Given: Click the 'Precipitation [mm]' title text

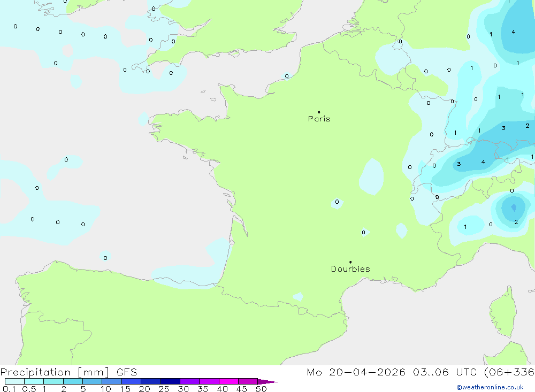Looking at the screenshot, I should tap(55, 372).
